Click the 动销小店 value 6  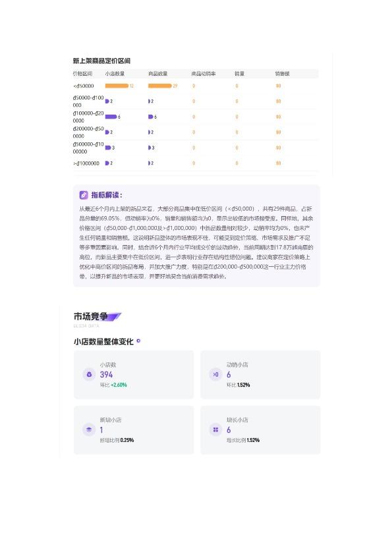pos(229,375)
